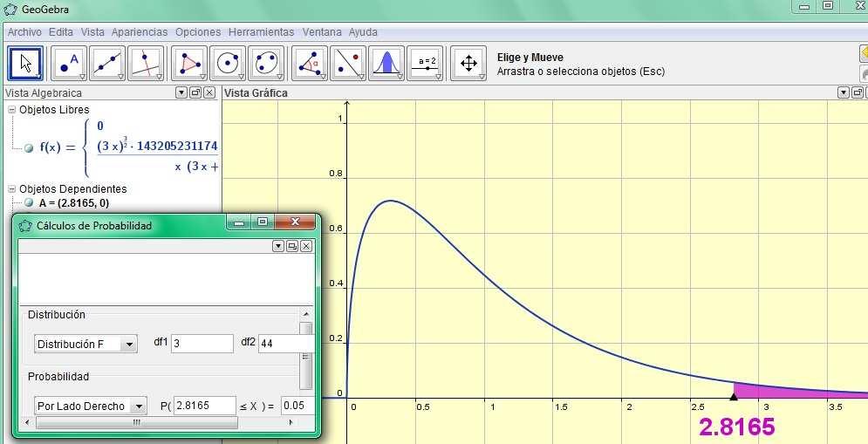Open the Archivo menu

click(24, 32)
